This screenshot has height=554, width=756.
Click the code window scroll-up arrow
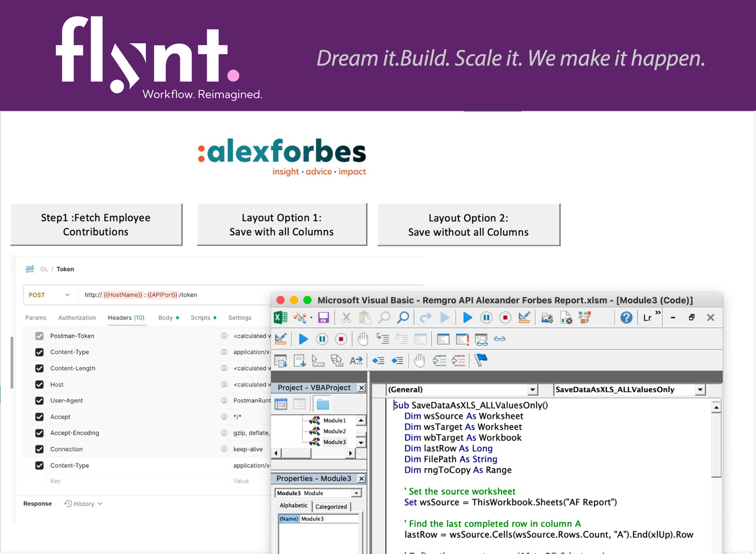716,407
